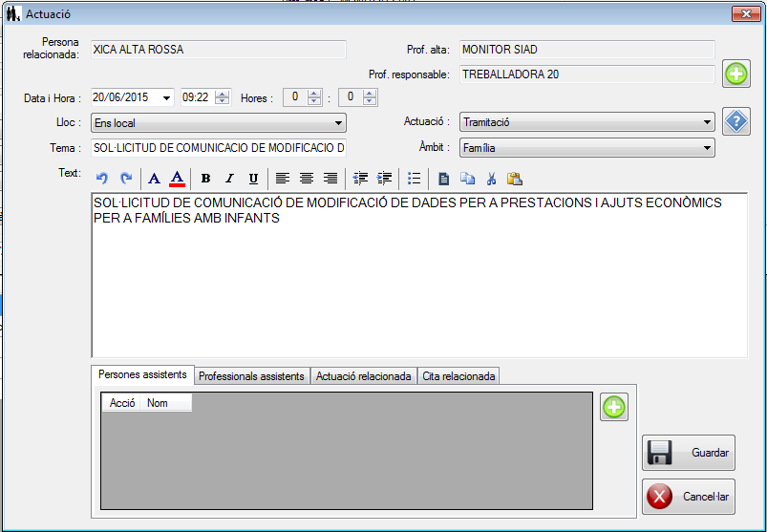This screenshot has width=767, height=532.
Task: Add responsible professional with green plus
Action: pyautogui.click(x=735, y=74)
